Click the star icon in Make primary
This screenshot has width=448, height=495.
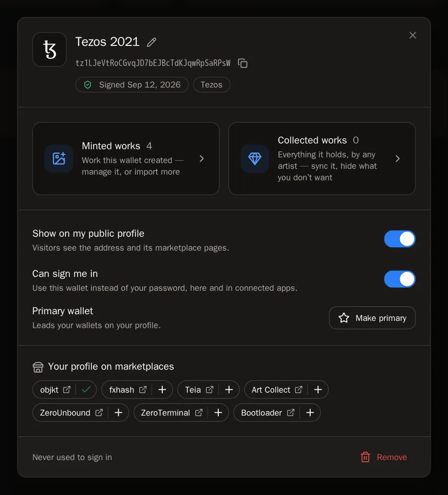[x=344, y=318]
